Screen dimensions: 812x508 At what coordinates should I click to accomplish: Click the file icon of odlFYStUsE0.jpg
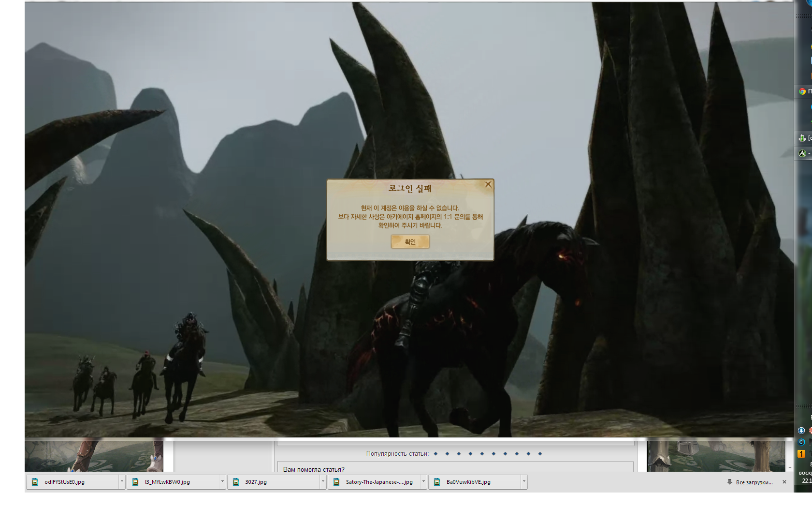pyautogui.click(x=35, y=482)
